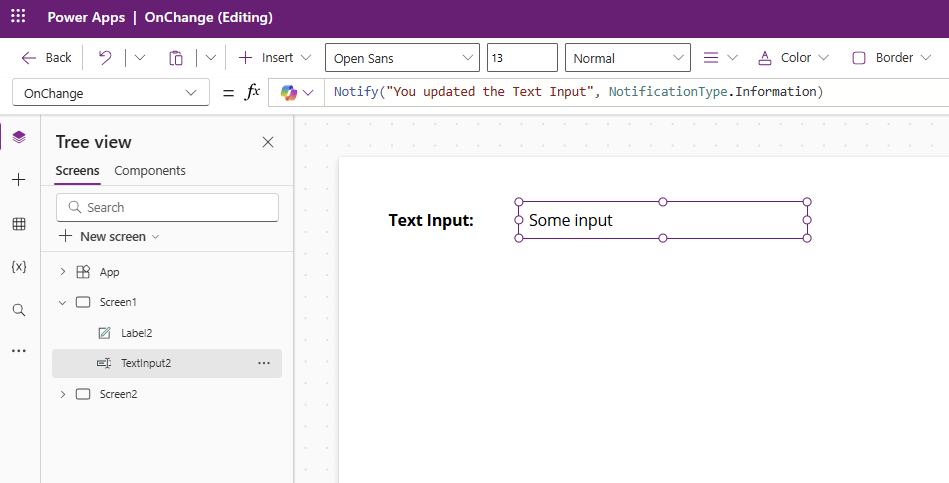949x483 pixels.
Task: Open the Data table icon in sidebar
Action: point(19,224)
